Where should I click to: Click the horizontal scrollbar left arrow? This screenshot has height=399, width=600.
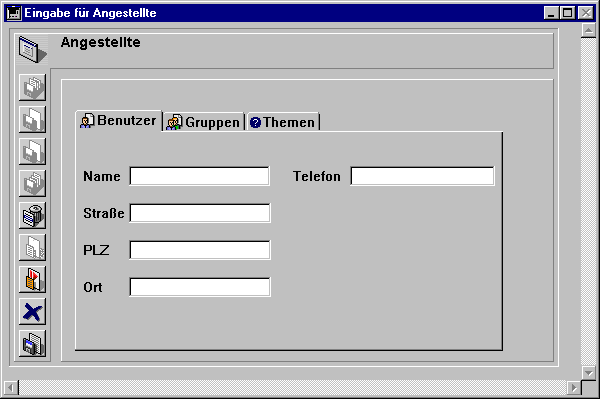pos(11,388)
